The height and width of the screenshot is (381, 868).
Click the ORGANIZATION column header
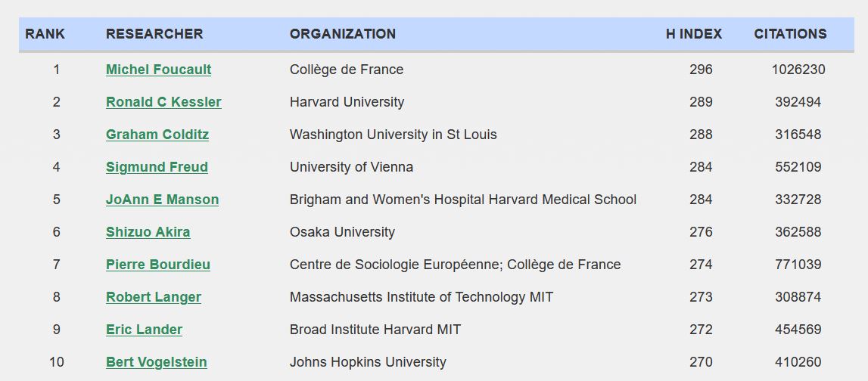tap(343, 34)
